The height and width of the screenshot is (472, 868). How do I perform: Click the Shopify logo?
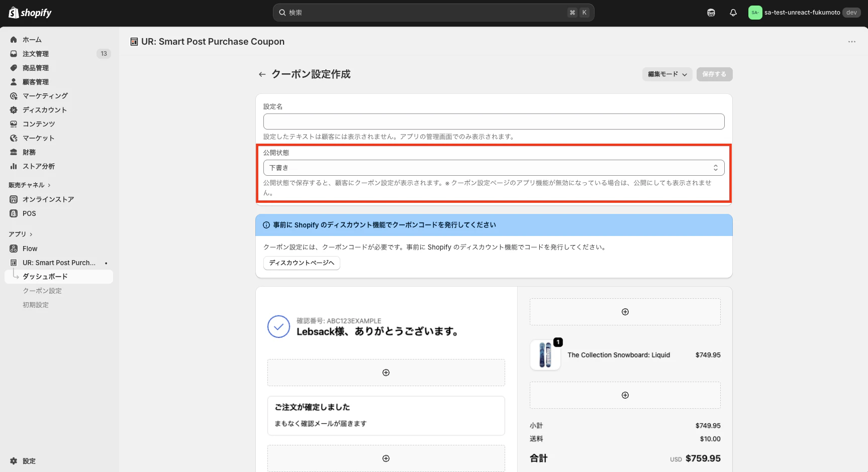[x=30, y=13]
